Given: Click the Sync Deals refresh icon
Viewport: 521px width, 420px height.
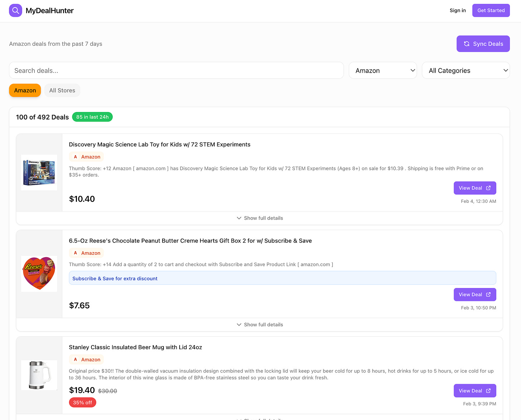Looking at the screenshot, I should pos(467,44).
